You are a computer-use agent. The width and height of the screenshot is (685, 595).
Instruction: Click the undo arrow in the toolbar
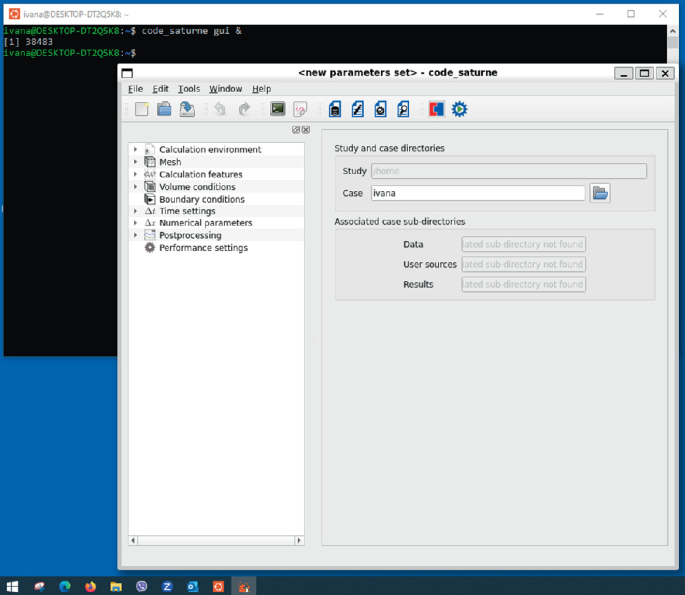point(220,109)
